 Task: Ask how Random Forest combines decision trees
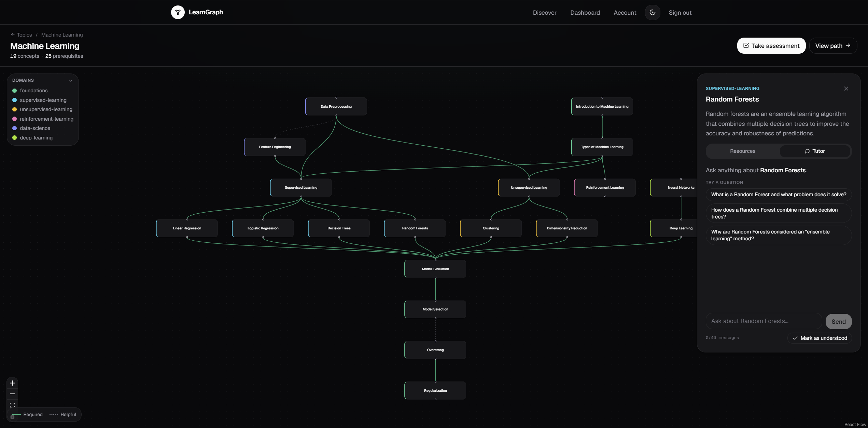[779, 213]
